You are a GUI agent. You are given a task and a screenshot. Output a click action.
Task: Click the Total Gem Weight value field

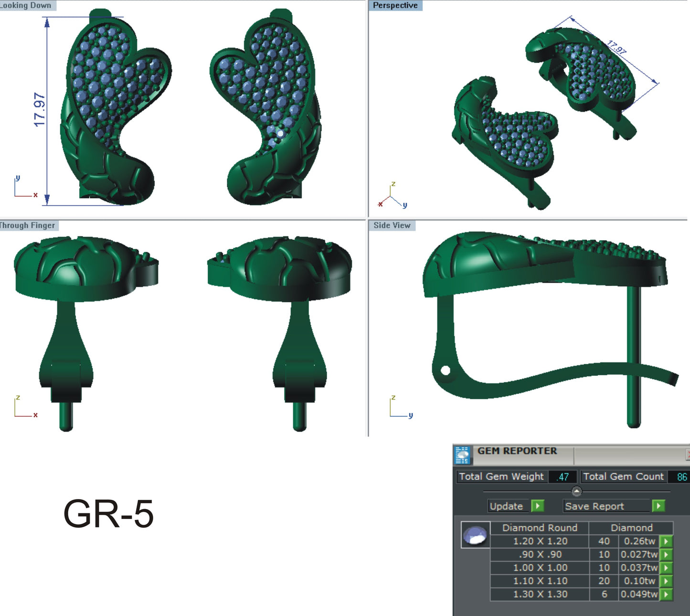coord(563,477)
